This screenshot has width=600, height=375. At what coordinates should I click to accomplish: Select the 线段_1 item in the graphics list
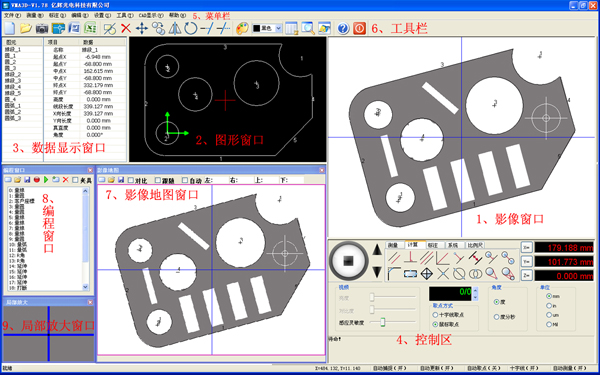13,50
